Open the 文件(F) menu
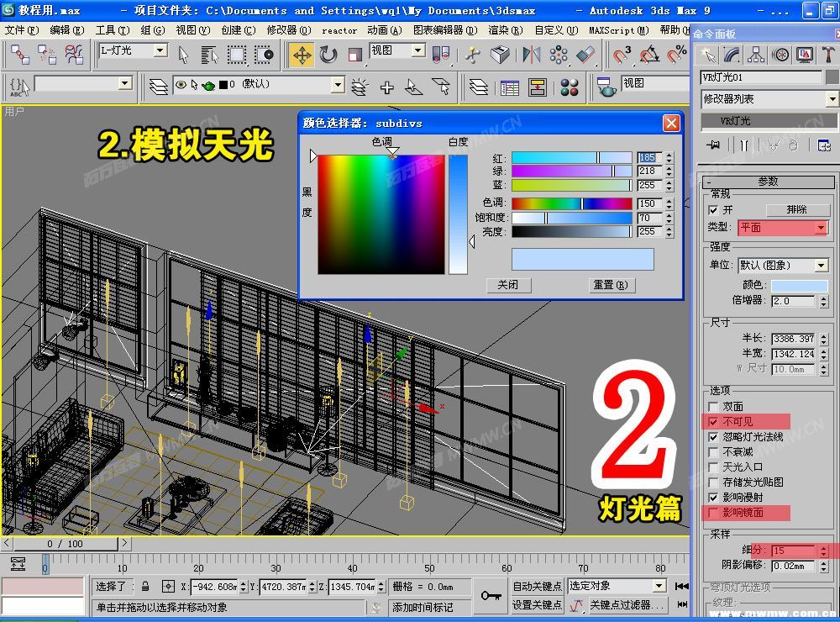The width and height of the screenshot is (840, 622). (x=22, y=30)
